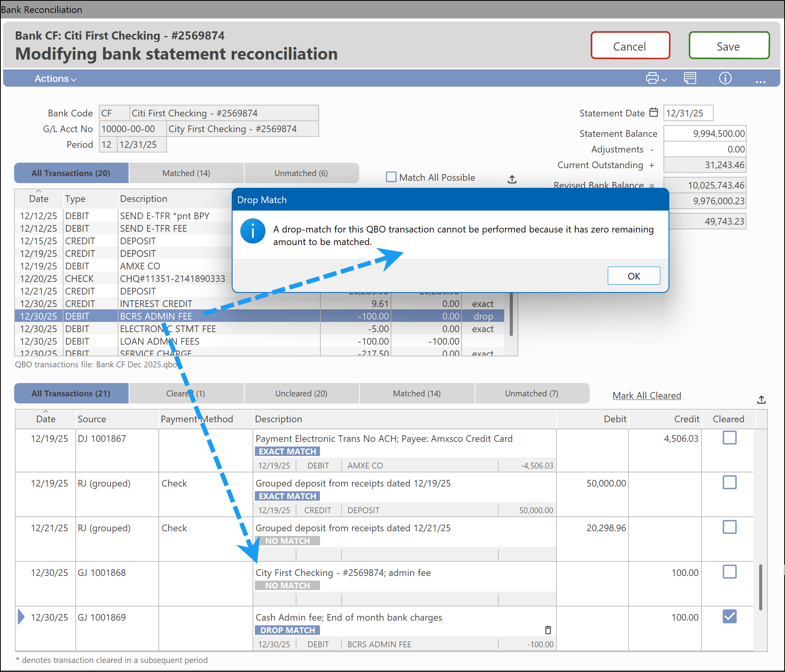Expand the Actions dropdown menu
The image size is (785, 672).
click(55, 79)
